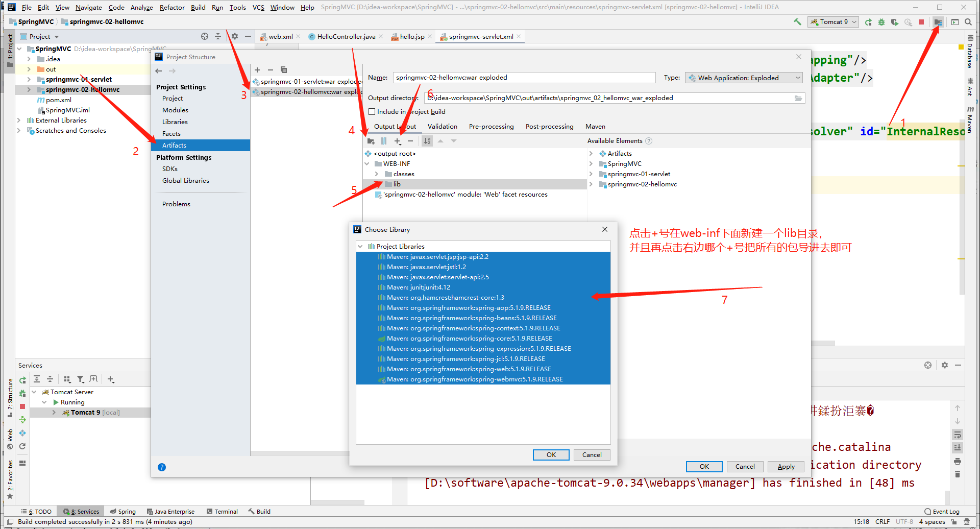
Task: Expand the classes folder under WEB-INF
Action: (x=377, y=174)
